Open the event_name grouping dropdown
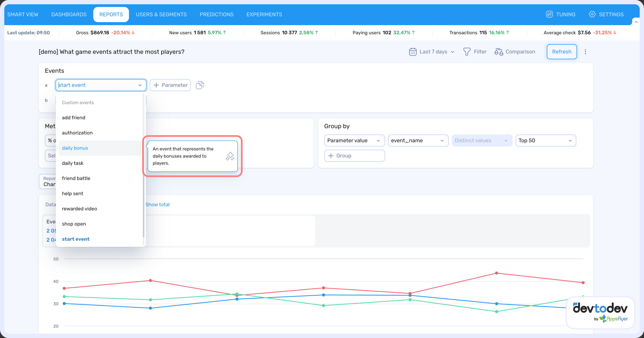 (x=418, y=140)
